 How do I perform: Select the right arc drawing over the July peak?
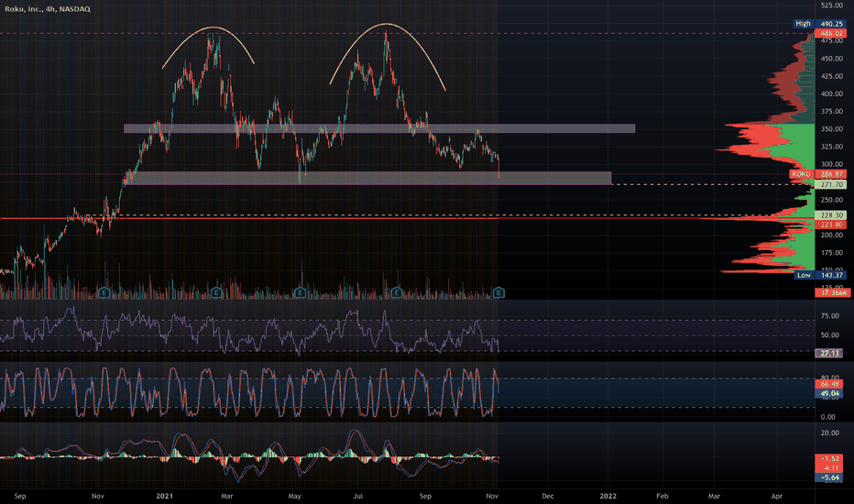pos(388,24)
